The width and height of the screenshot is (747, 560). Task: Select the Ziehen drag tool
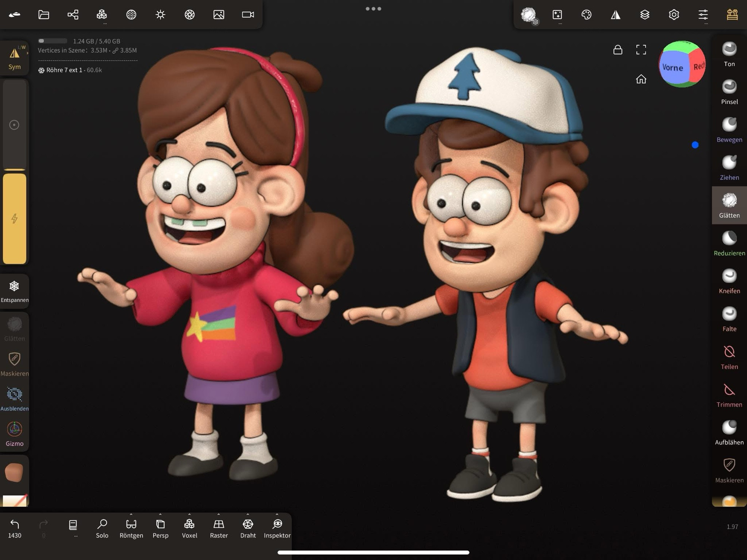(x=729, y=168)
